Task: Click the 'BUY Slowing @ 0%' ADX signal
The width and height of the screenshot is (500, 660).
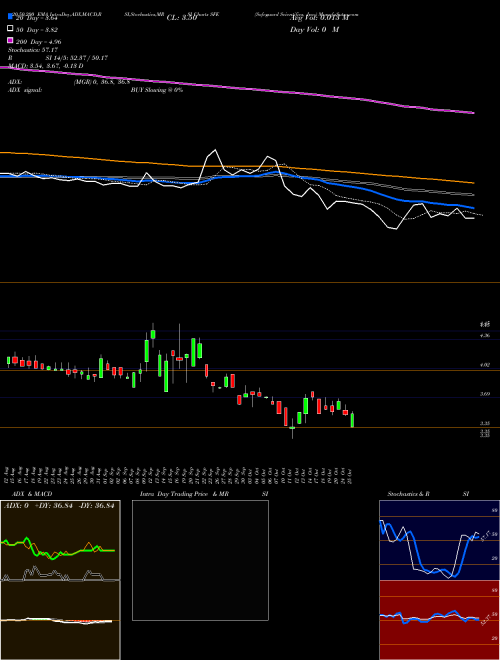Action: pos(157,90)
